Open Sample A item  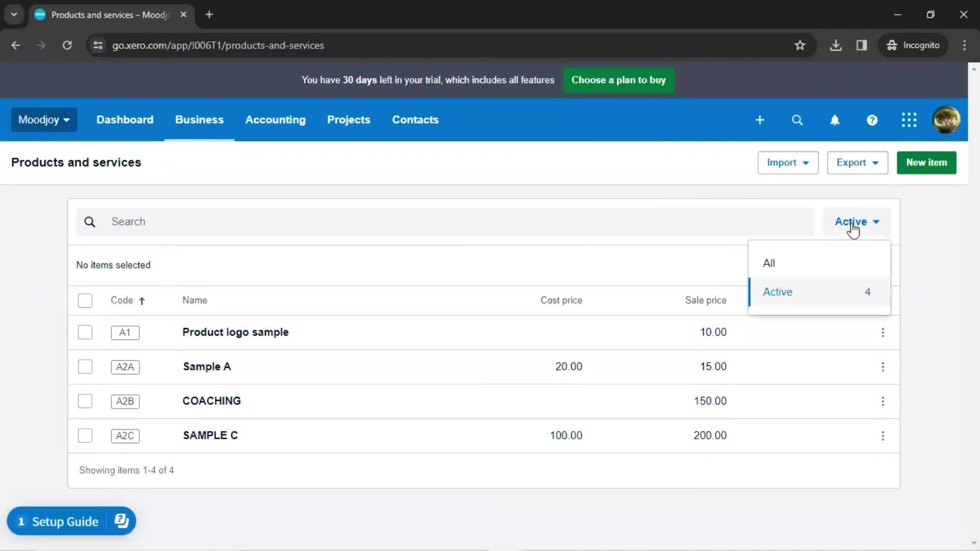(207, 366)
